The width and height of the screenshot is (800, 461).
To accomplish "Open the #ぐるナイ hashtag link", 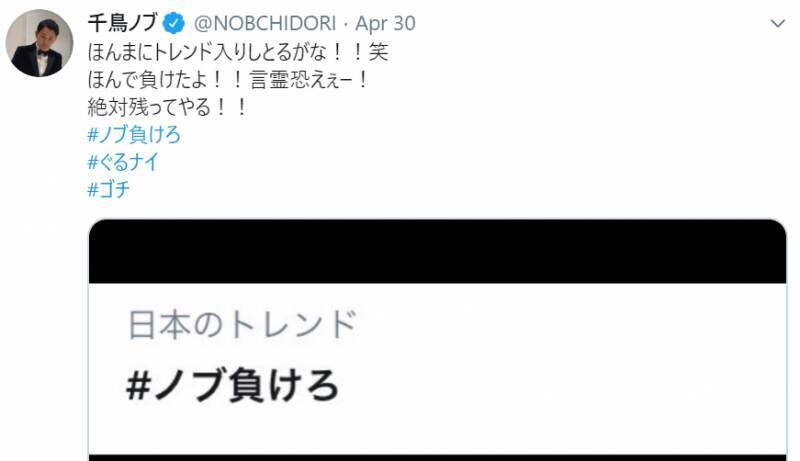I will (123, 162).
